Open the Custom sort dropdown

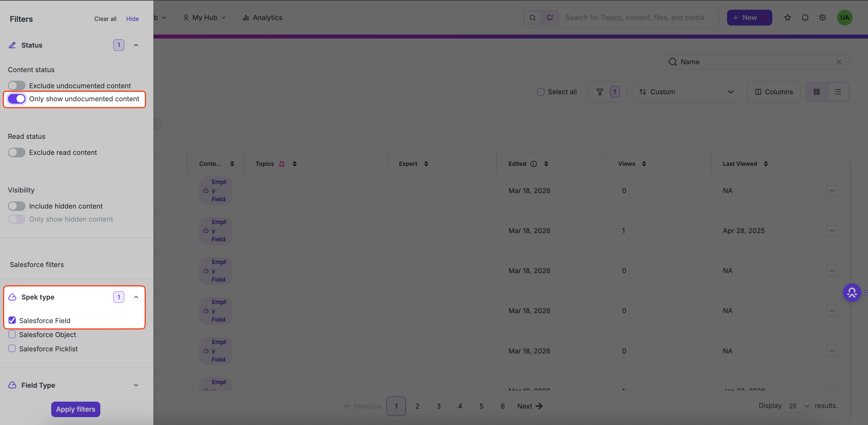(687, 92)
